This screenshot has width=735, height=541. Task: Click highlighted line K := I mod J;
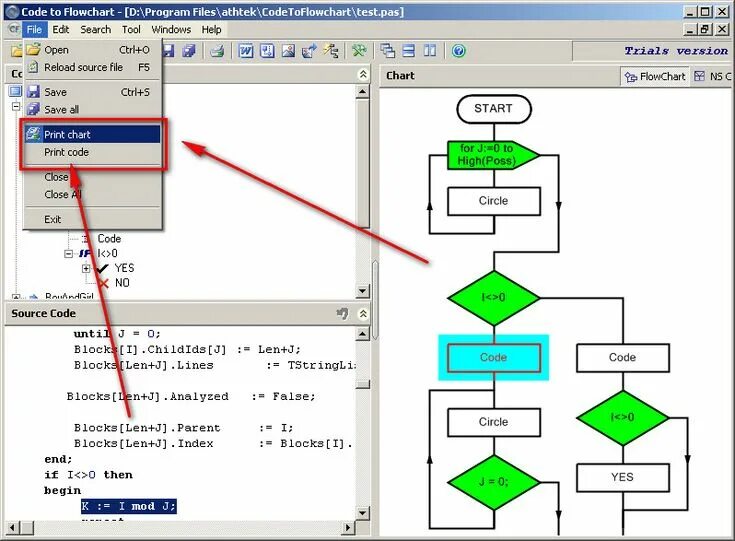click(129, 506)
